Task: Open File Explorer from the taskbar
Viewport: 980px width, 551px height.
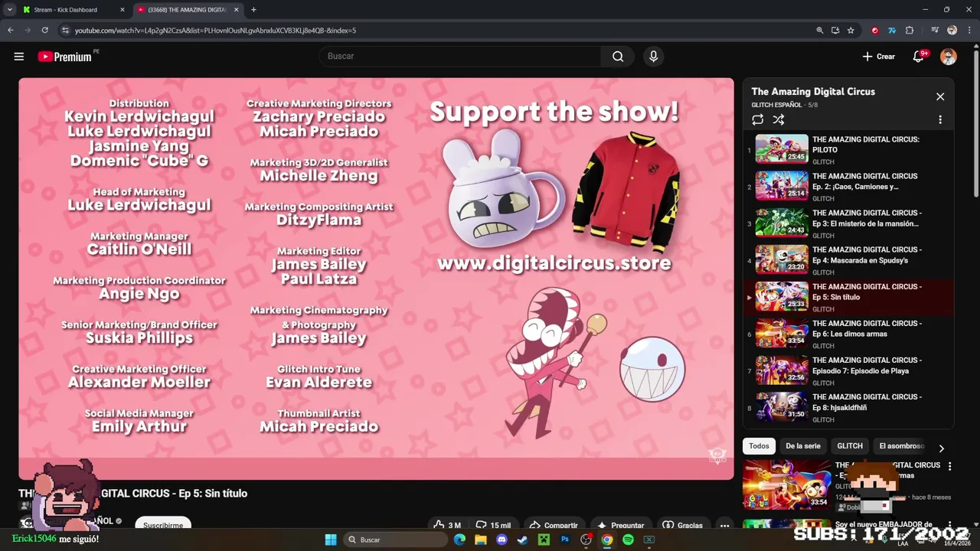Action: 481,540
